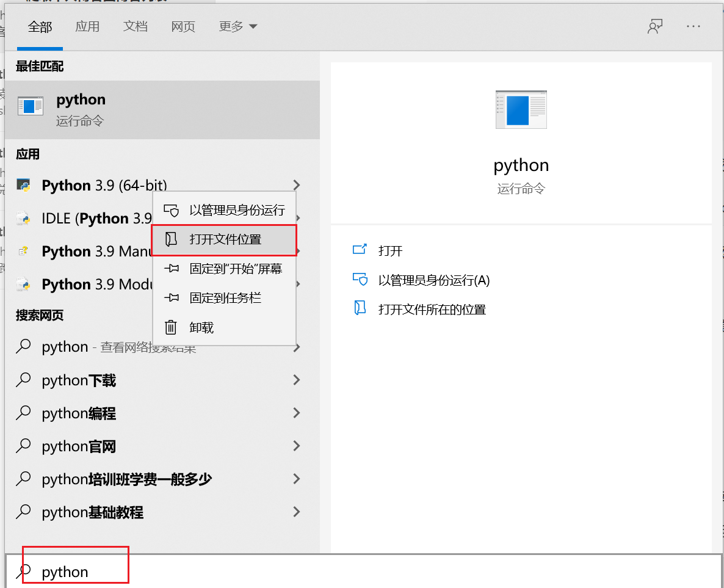Click search magnifier icon beside python基础教程
This screenshot has height=588, width=724.
[x=23, y=512]
